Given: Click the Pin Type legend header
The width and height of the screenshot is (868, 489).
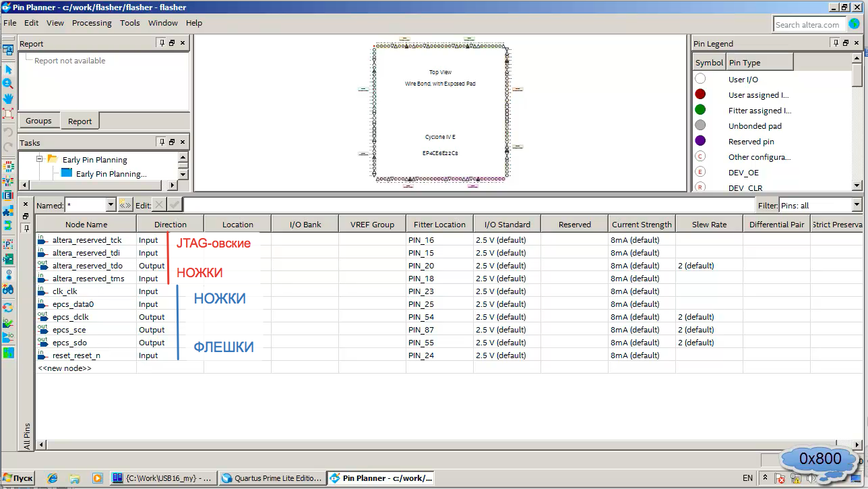Looking at the screenshot, I should click(759, 63).
